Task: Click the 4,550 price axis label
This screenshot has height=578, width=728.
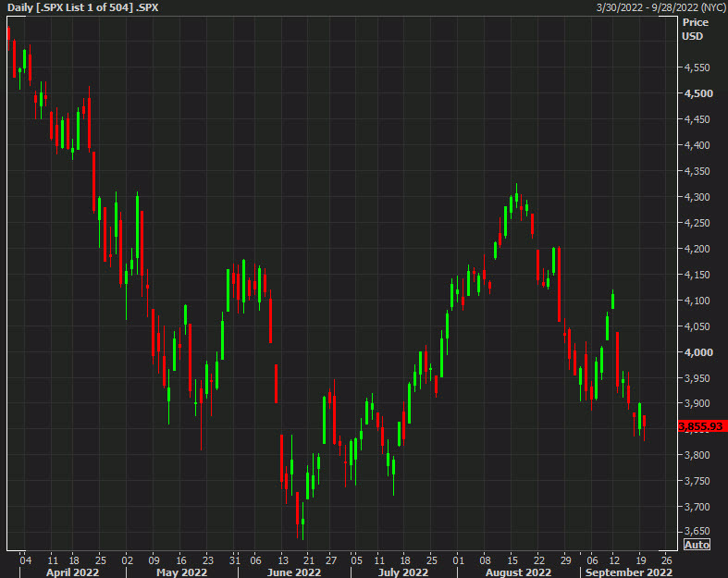Action: tap(697, 68)
